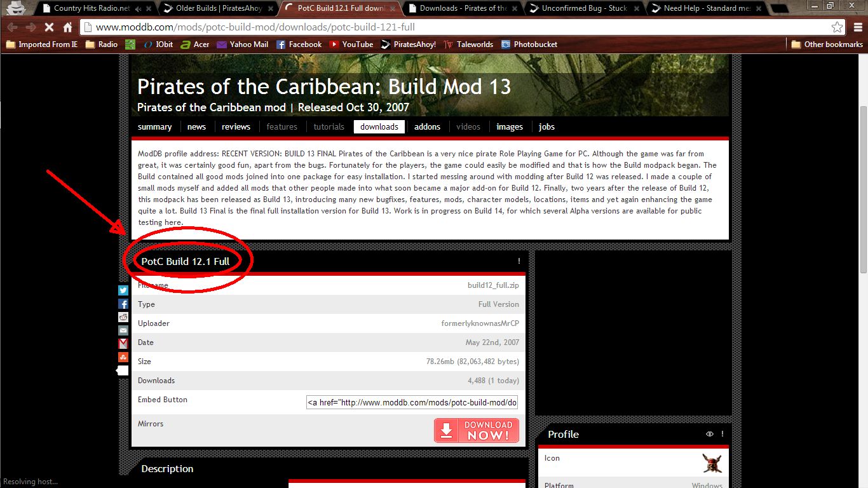Open the videos section of the mod

[x=468, y=126]
